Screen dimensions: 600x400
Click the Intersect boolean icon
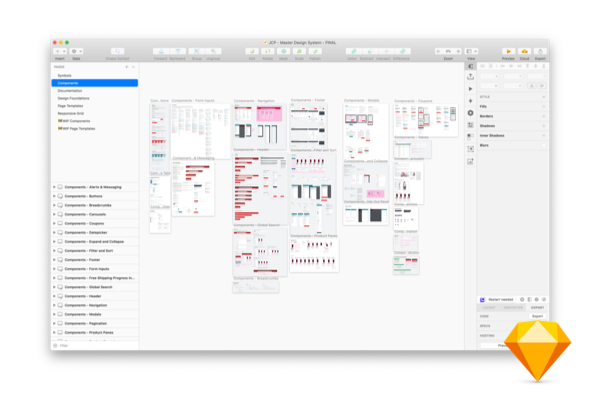click(386, 51)
